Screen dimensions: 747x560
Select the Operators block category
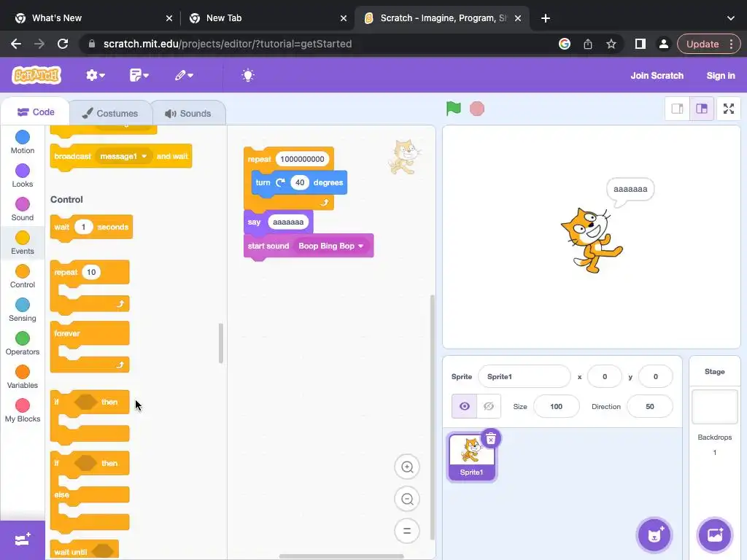23,344
